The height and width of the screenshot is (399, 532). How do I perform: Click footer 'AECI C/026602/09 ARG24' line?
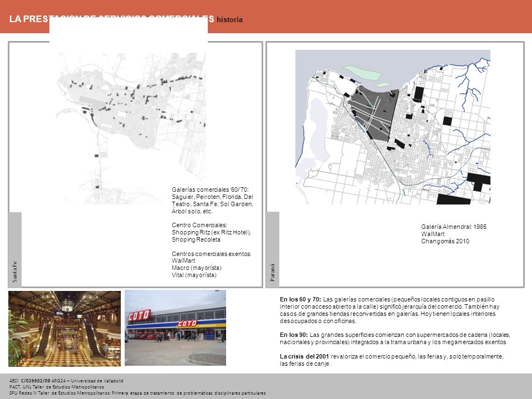(x=66, y=381)
